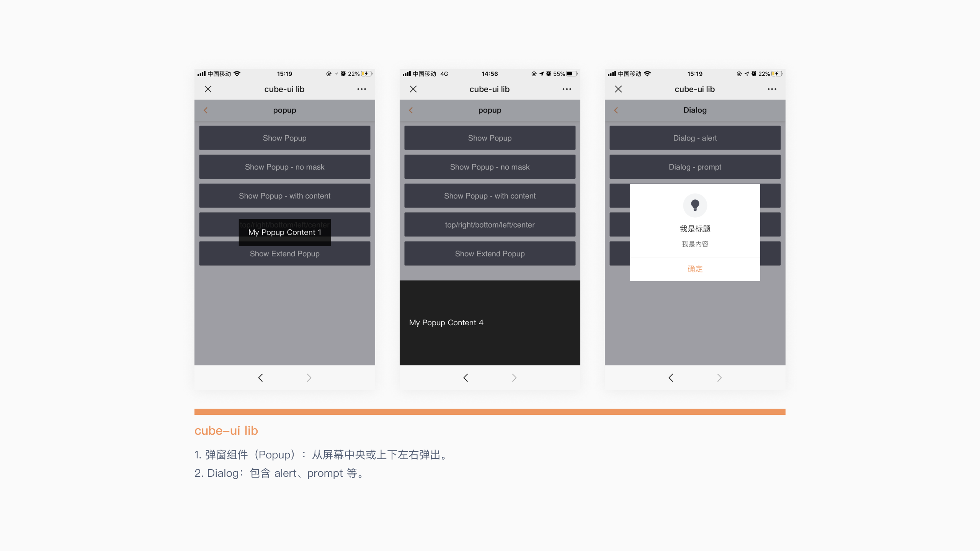This screenshot has width=980, height=551.
Task: Close the left phone's cube-ui lib page with X
Action: pyautogui.click(x=208, y=89)
